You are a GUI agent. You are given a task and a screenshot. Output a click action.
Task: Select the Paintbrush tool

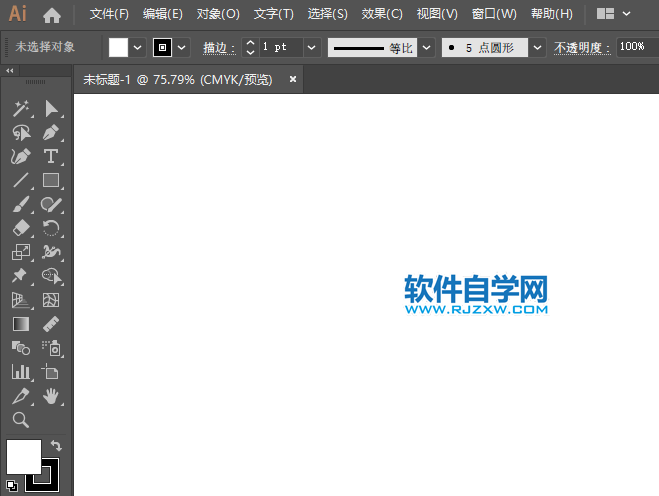[x=21, y=204]
